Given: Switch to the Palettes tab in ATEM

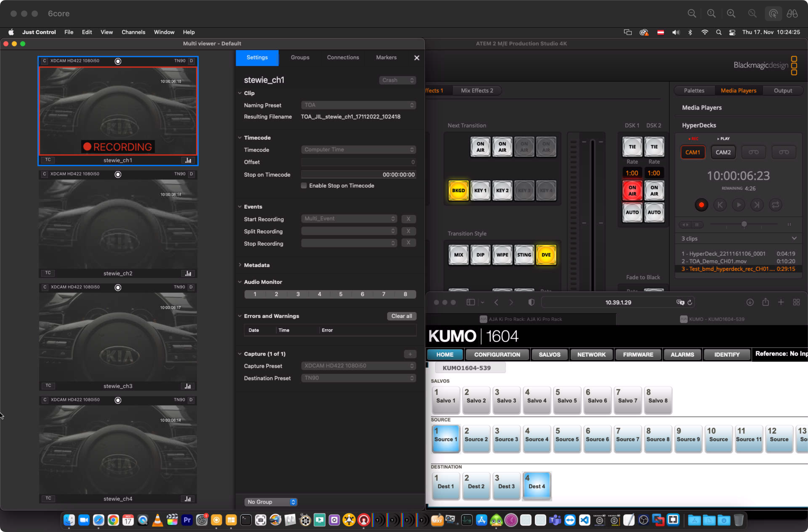Looking at the screenshot, I should 694,91.
